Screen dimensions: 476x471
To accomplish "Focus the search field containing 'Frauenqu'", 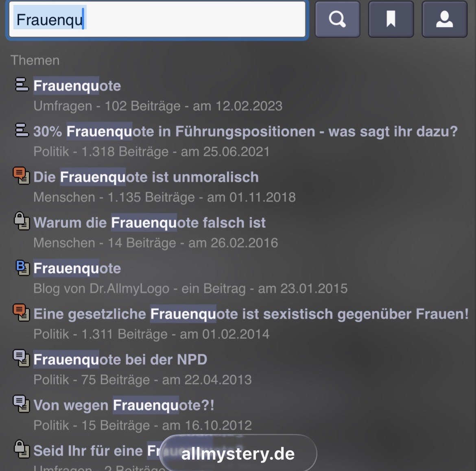I will pyautogui.click(x=157, y=20).
